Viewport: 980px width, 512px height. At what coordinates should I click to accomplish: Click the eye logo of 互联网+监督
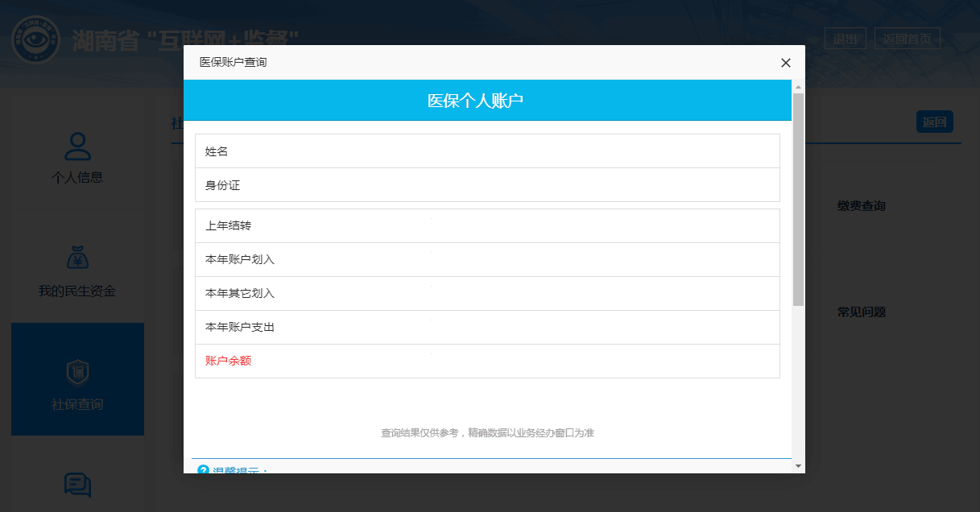[35, 39]
